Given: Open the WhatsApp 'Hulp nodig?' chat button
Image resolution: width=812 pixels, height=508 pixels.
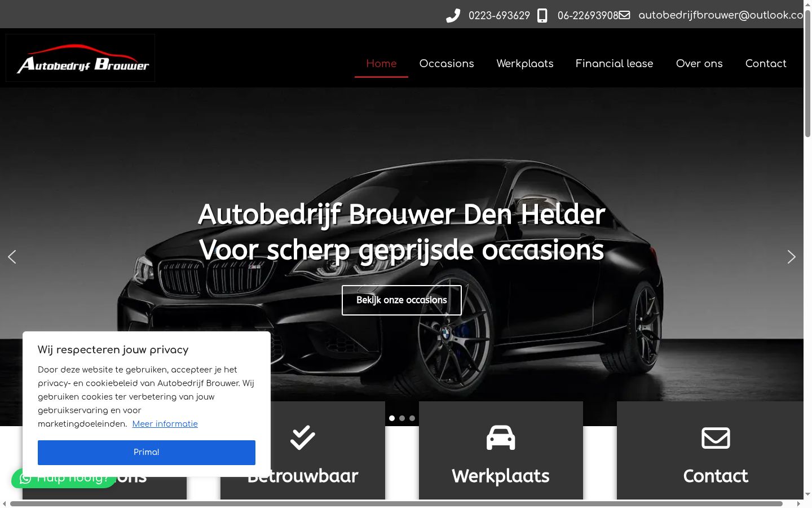Looking at the screenshot, I should [x=64, y=478].
